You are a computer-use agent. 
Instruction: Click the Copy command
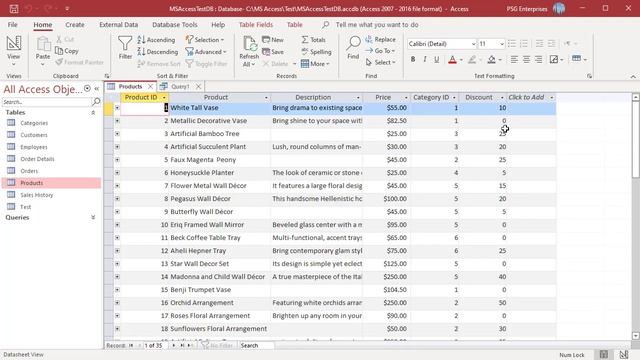(67, 51)
